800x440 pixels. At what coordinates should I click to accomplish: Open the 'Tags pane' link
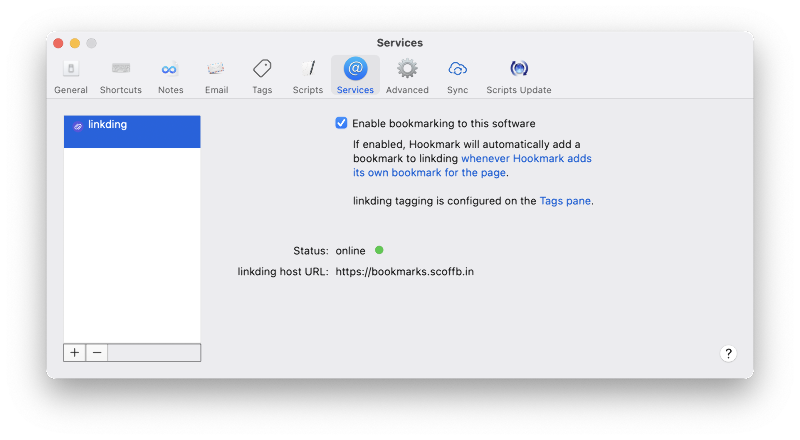click(x=565, y=201)
